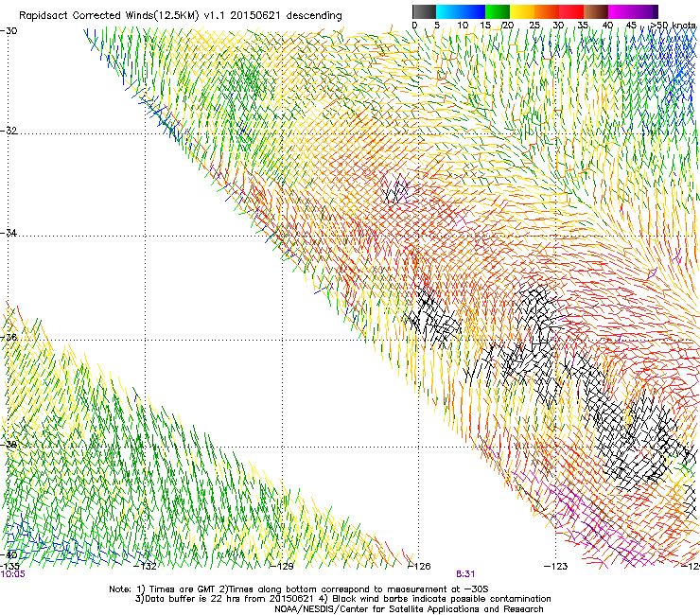Click the green 15-20 knots legend segment
Image resolution: width=700 pixels, height=615 pixels.
coord(498,11)
